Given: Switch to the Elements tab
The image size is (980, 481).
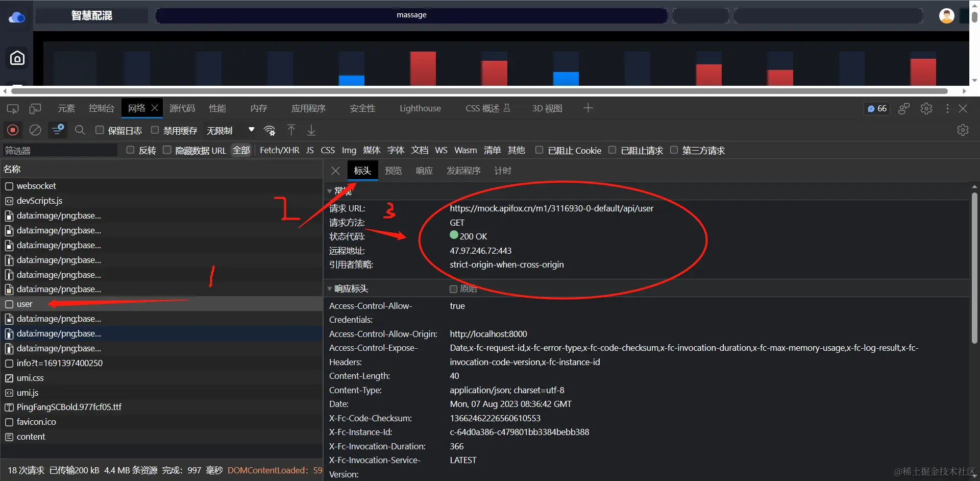Looking at the screenshot, I should 66,108.
